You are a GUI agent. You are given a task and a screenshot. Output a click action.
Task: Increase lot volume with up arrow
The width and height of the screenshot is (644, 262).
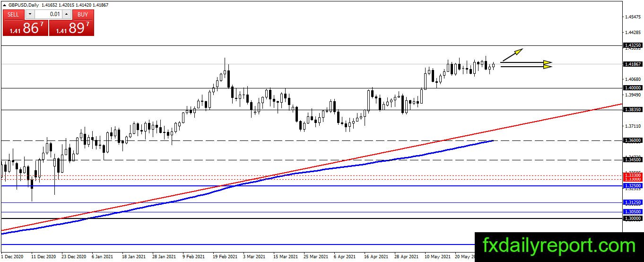(x=67, y=14)
